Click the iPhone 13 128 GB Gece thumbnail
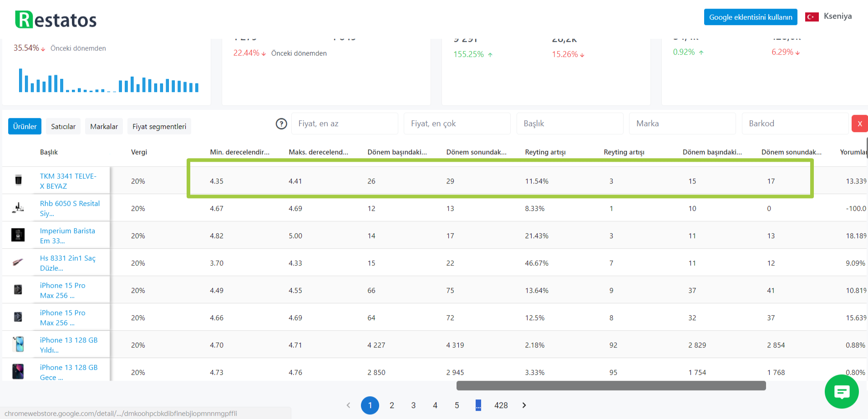This screenshot has width=868, height=419. point(18,372)
